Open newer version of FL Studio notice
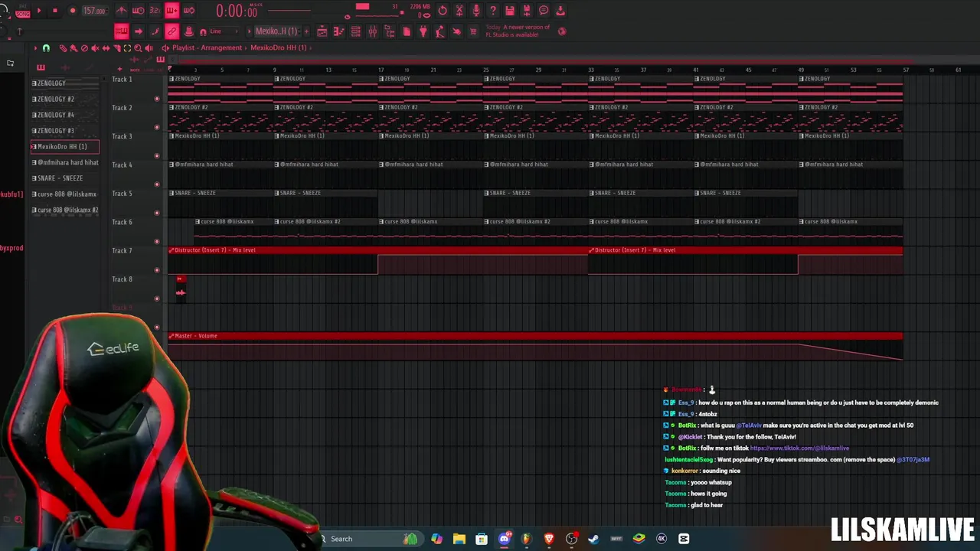 pos(518,31)
